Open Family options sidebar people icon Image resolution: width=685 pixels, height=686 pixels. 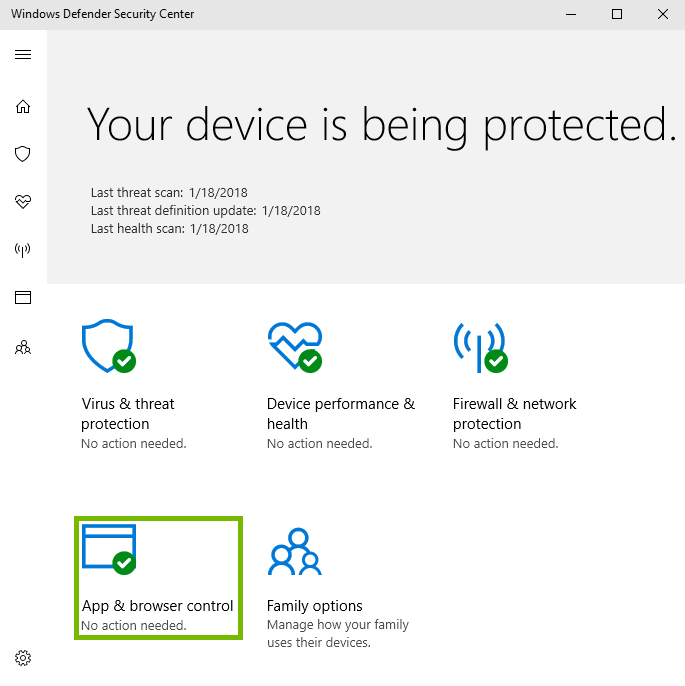[23, 347]
